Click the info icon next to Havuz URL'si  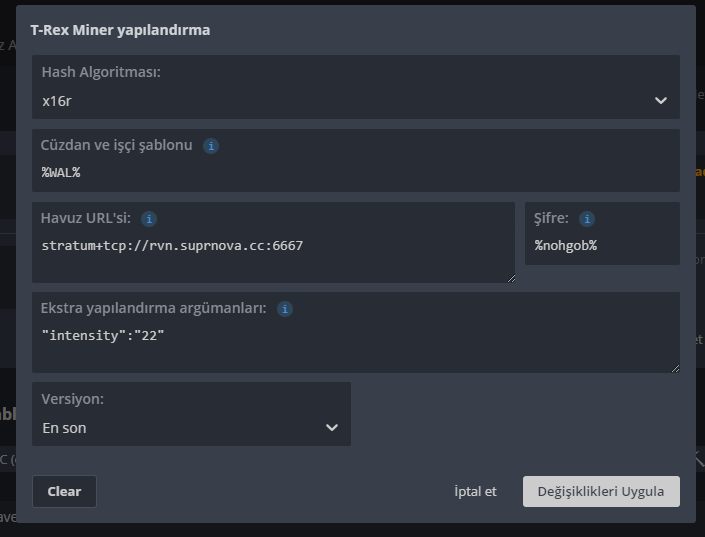pos(149,219)
